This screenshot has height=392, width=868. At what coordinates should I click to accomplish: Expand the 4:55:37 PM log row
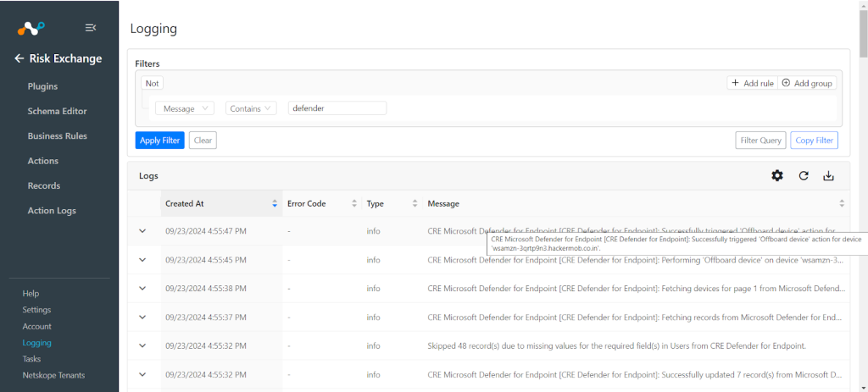142,317
